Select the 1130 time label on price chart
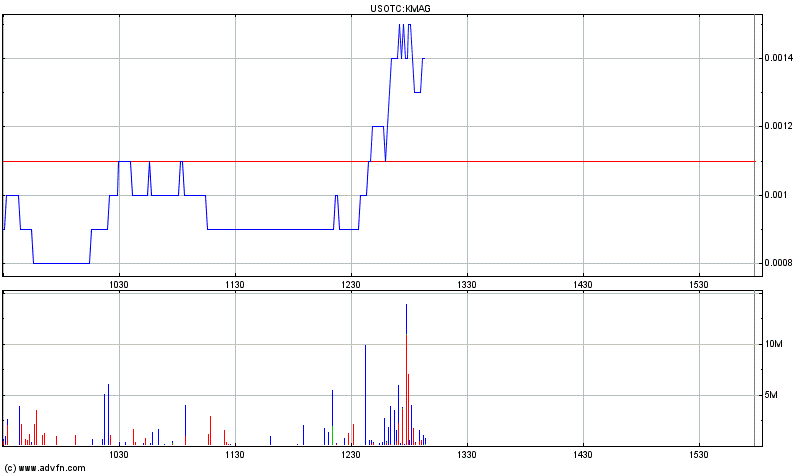 point(235,285)
